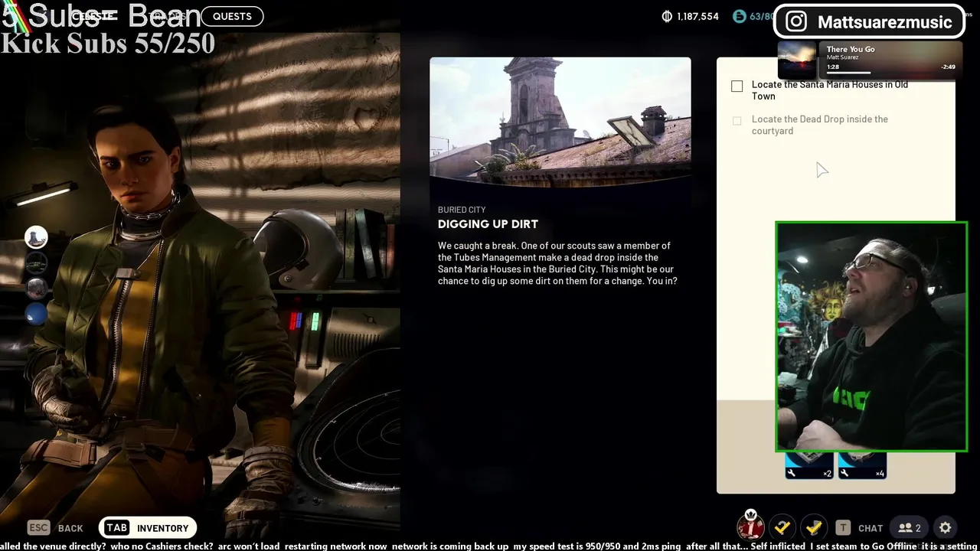Viewport: 980px width, 551px height.
Task: Go BACK with the ESC button
Action: [x=55, y=527]
